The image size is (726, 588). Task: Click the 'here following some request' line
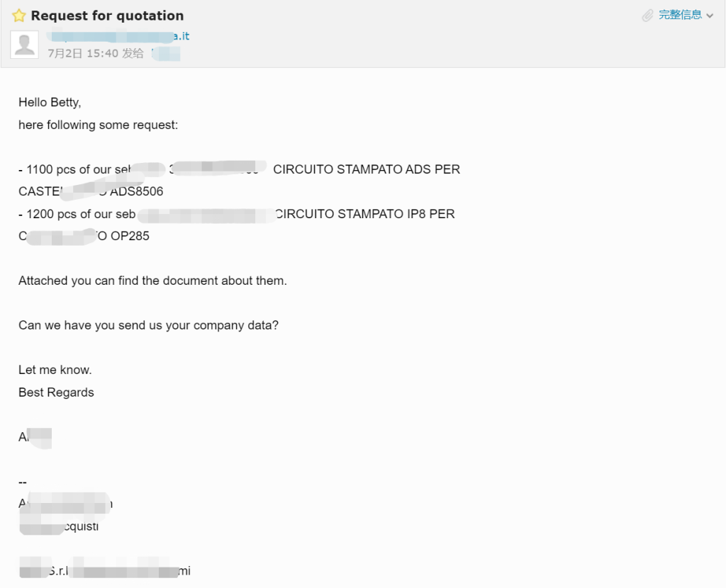98,125
